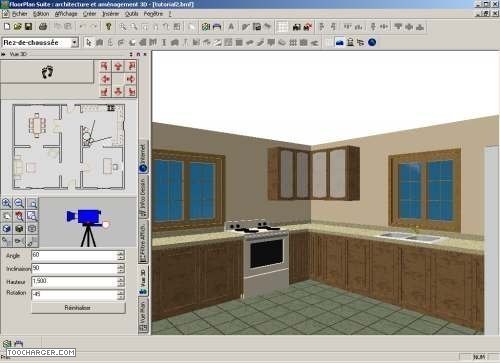500x363 pixels.
Task: Click the Rotation field spinner arrows
Action: (120, 294)
